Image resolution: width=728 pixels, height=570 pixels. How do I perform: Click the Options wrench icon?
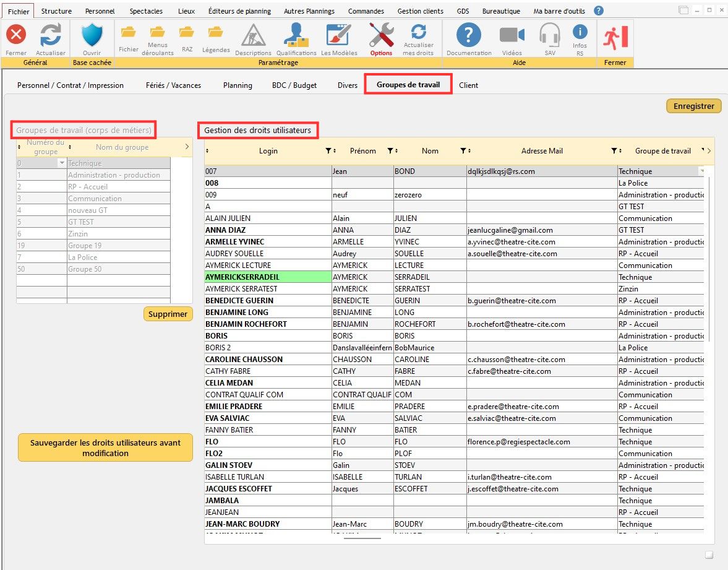pos(381,35)
